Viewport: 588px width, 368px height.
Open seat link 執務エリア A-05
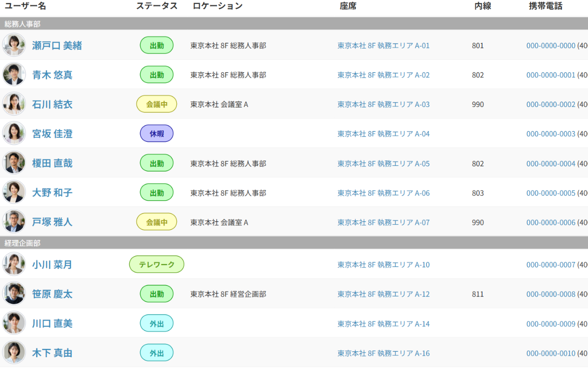tap(384, 163)
